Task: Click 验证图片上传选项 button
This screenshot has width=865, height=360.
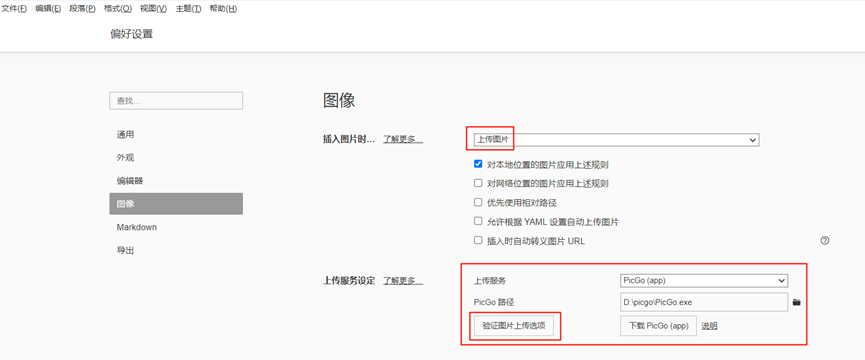Action: pyautogui.click(x=514, y=326)
